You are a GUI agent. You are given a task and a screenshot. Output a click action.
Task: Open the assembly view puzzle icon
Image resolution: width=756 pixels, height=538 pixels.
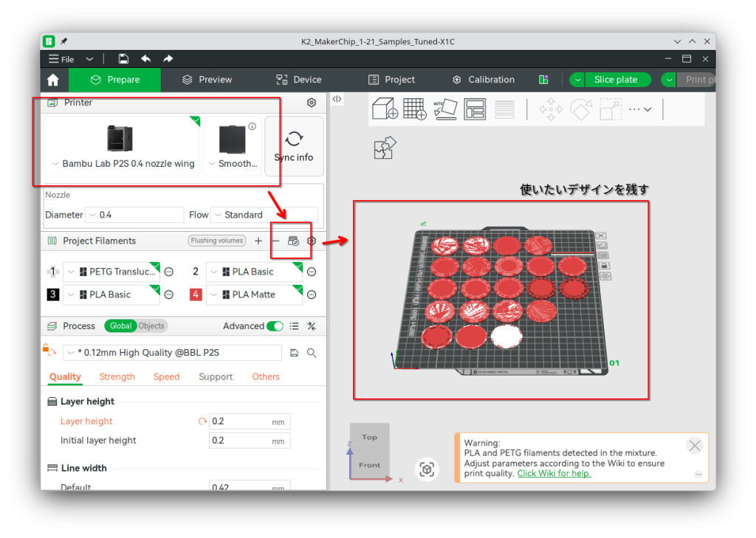coord(385,148)
